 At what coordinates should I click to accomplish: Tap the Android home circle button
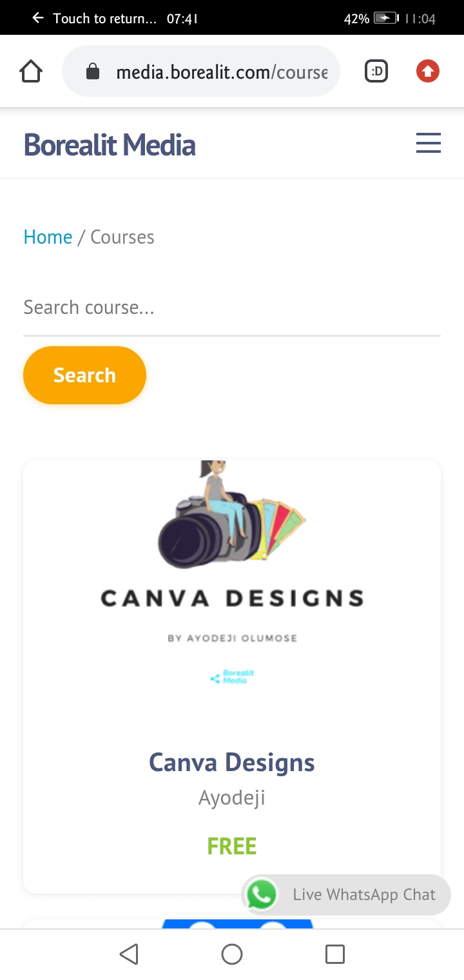[232, 954]
